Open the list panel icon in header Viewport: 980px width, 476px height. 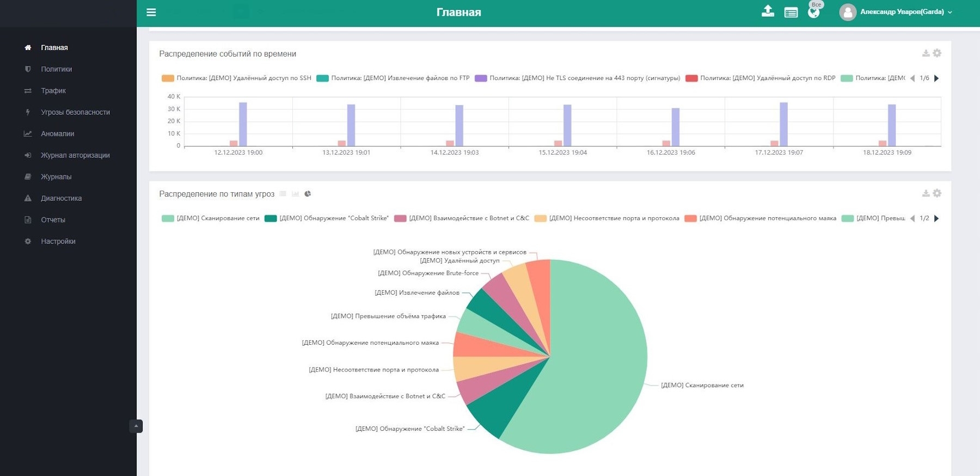[791, 12]
